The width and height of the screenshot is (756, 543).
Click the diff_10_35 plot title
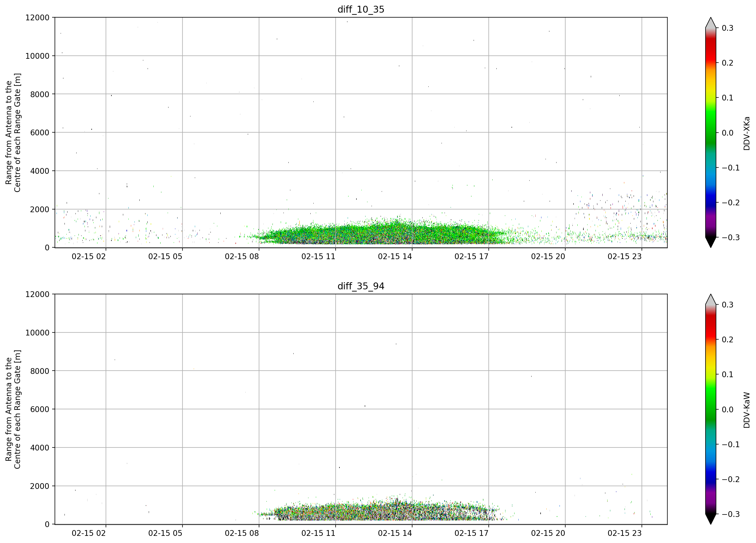[361, 9]
